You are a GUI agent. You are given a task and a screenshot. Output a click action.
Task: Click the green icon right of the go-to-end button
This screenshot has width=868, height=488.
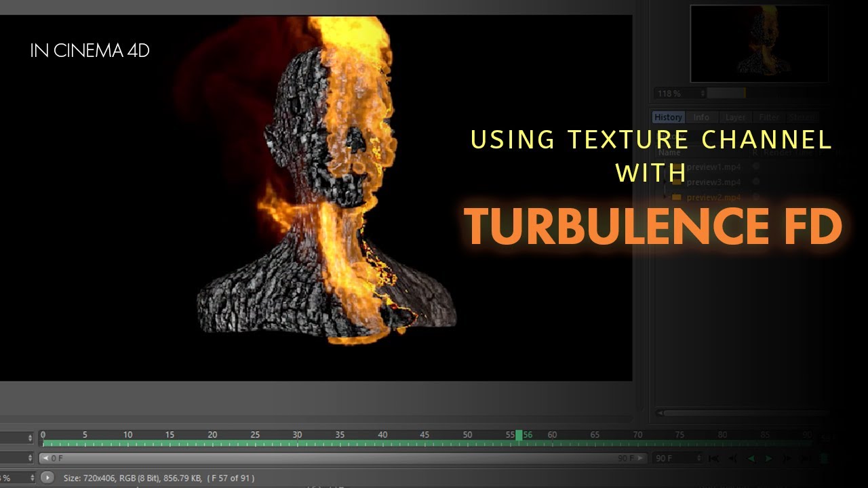coord(824,459)
